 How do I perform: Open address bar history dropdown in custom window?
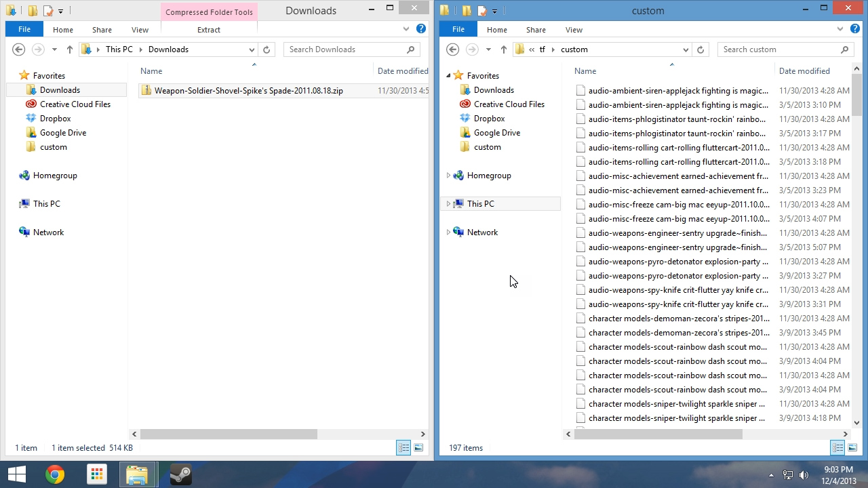pyautogui.click(x=686, y=49)
